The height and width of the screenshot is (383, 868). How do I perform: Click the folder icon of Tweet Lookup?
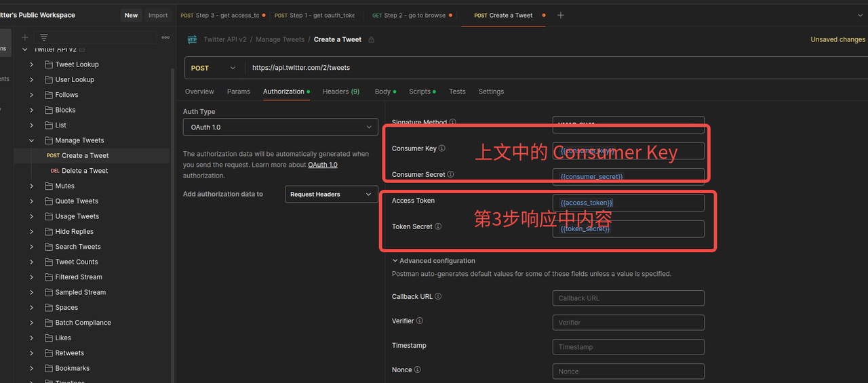(x=49, y=64)
